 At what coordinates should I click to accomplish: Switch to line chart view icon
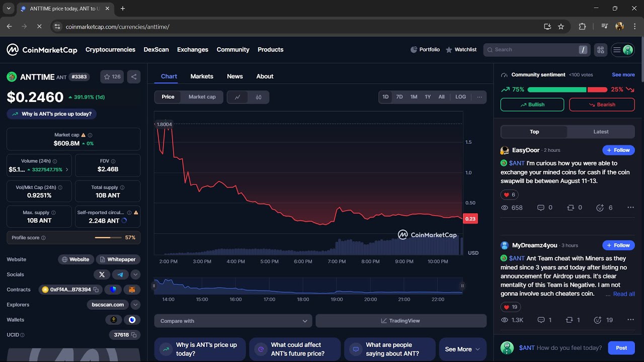point(237,97)
